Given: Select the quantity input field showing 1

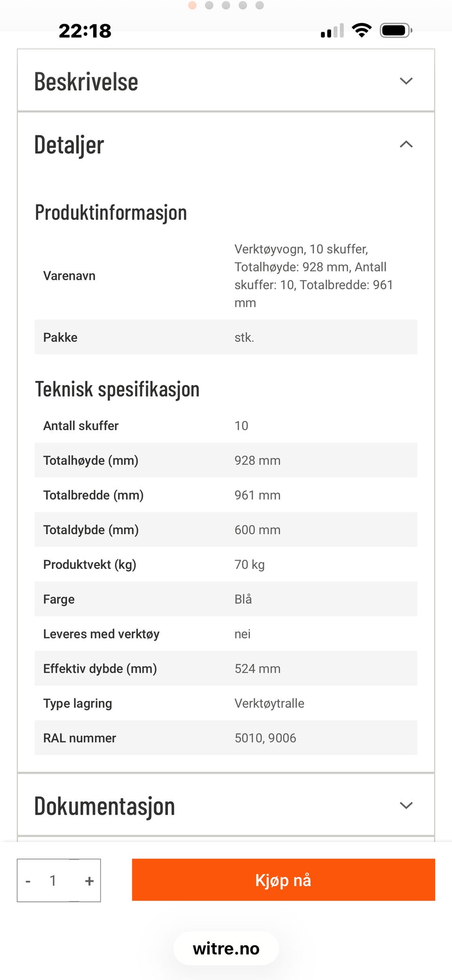Looking at the screenshot, I should tap(53, 881).
